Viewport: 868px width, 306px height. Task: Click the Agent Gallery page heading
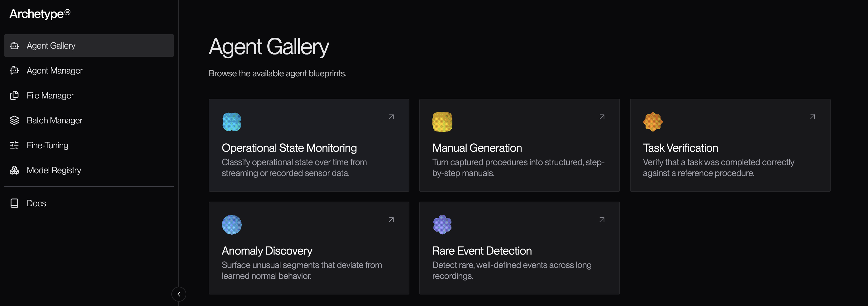[x=269, y=46]
